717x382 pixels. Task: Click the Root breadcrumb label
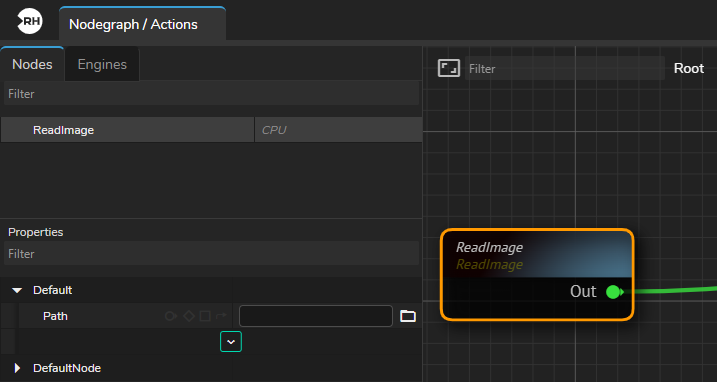point(689,69)
